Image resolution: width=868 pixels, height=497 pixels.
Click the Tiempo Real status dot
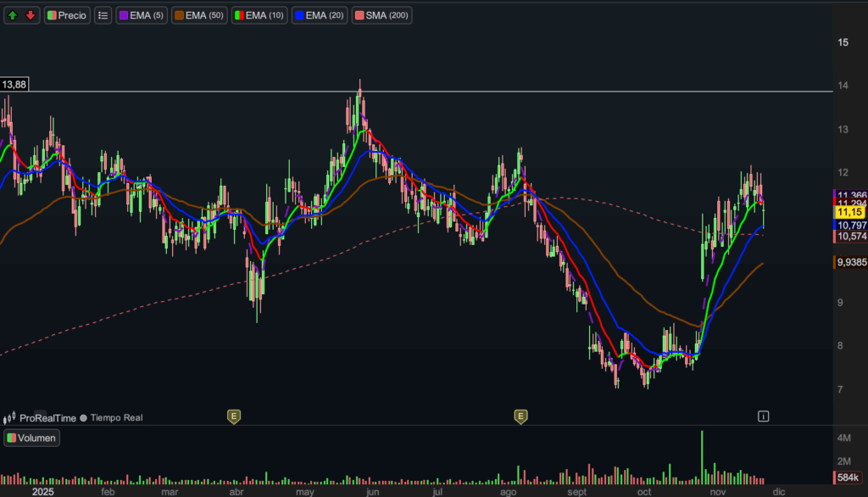click(84, 417)
